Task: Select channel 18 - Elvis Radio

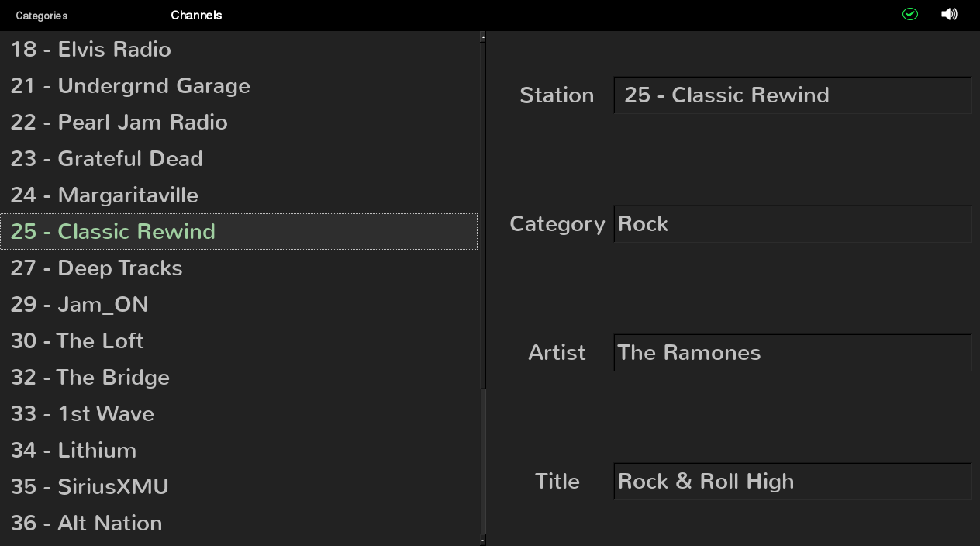Action: point(239,49)
